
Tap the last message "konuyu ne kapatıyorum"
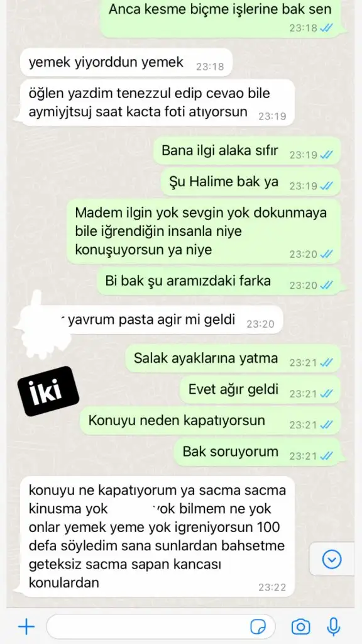[156, 536]
